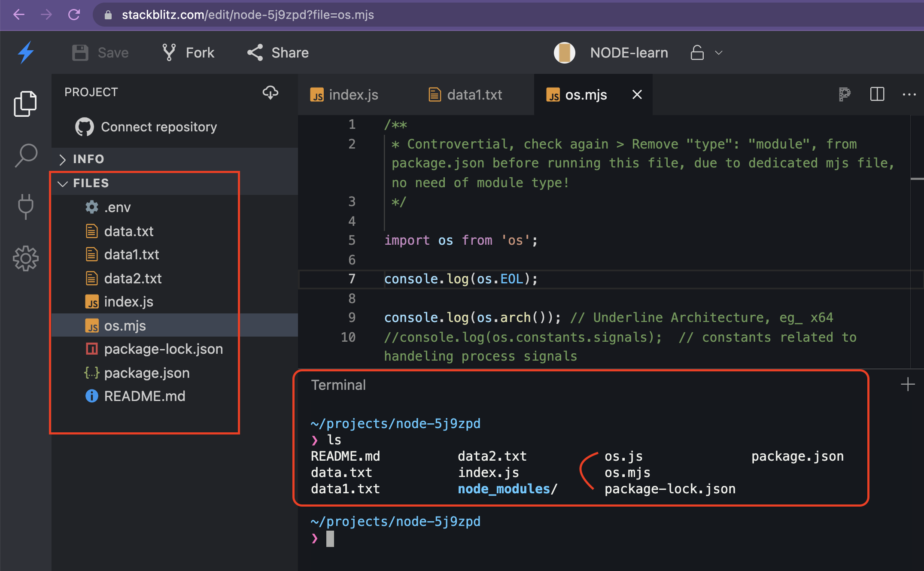Click the Prettier formatting icon
The image size is (924, 571).
click(x=844, y=94)
